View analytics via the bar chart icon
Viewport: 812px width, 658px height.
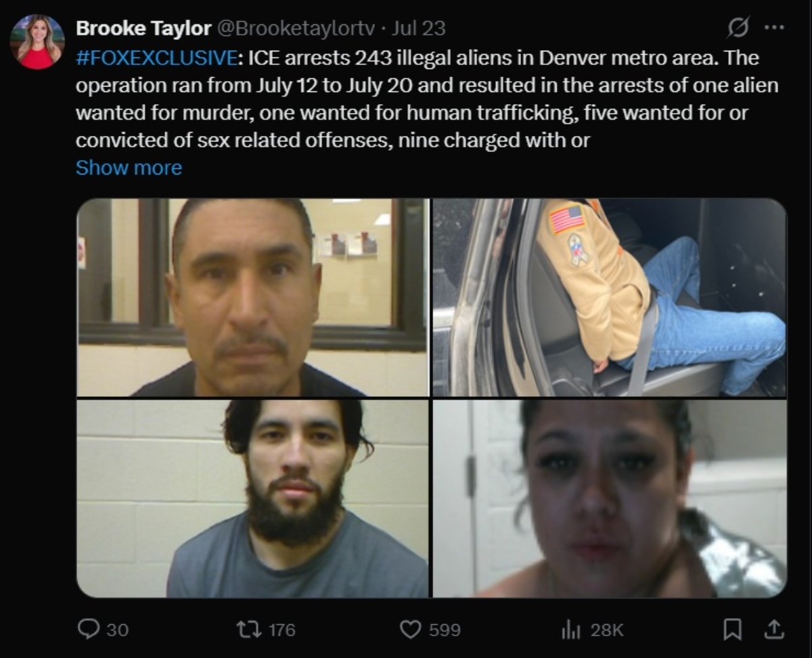click(x=572, y=630)
